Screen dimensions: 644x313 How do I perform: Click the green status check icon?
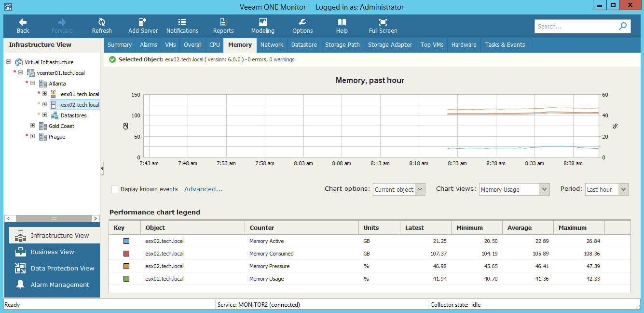tap(112, 59)
